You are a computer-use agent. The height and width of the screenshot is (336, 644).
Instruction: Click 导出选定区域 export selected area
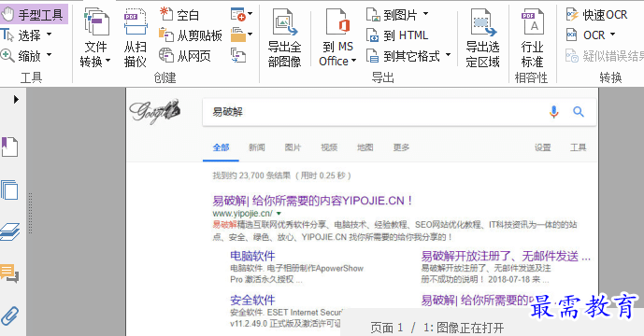[483, 37]
